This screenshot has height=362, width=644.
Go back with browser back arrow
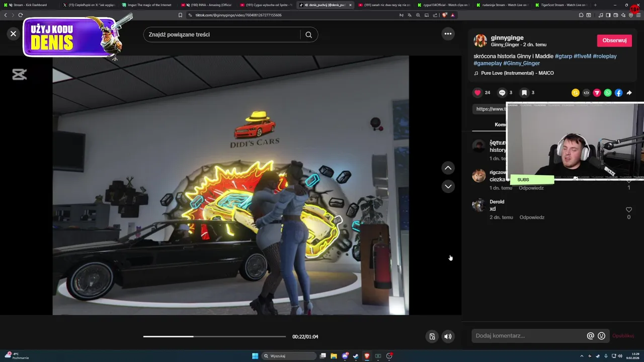pyautogui.click(x=6, y=15)
